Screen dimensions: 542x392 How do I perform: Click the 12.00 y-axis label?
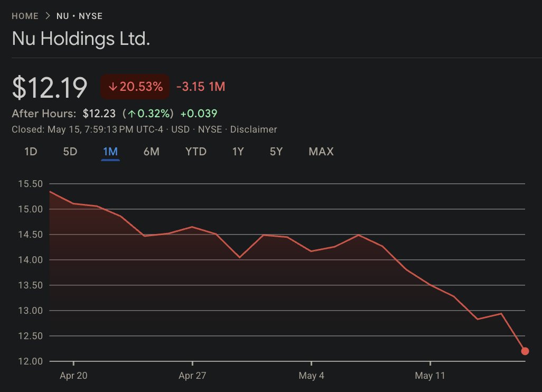tap(31, 361)
